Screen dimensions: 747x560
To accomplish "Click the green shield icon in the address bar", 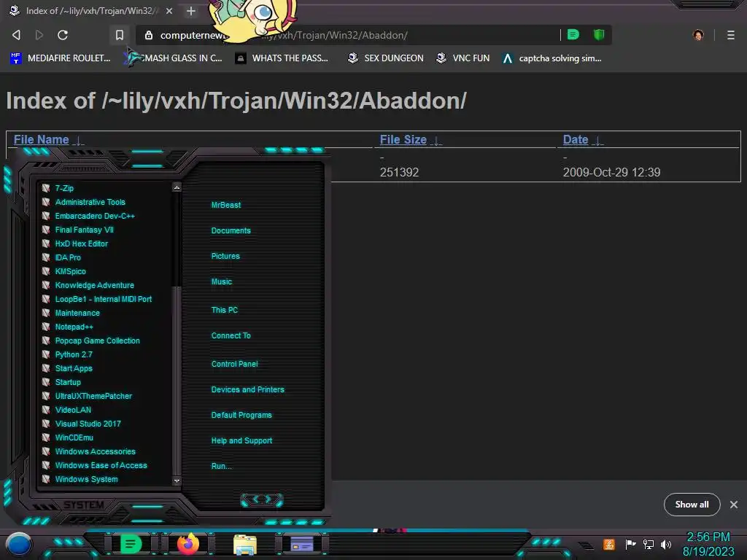I will click(599, 34).
